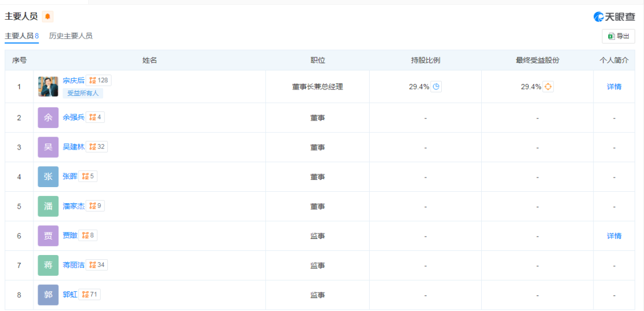
Task: View 张晖's 5 related companies badge
Action: click(88, 176)
